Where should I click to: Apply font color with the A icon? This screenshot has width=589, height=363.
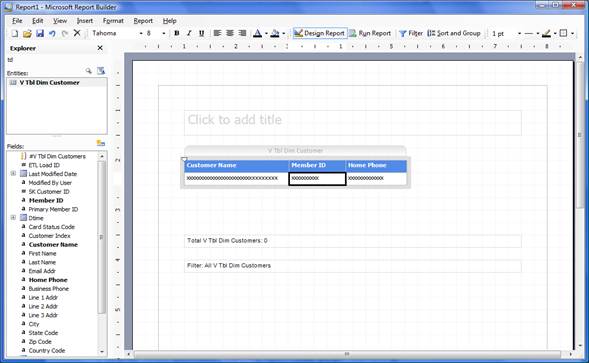tap(258, 33)
